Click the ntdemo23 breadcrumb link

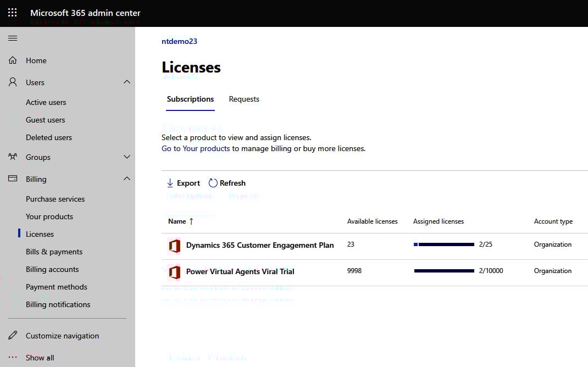179,41
